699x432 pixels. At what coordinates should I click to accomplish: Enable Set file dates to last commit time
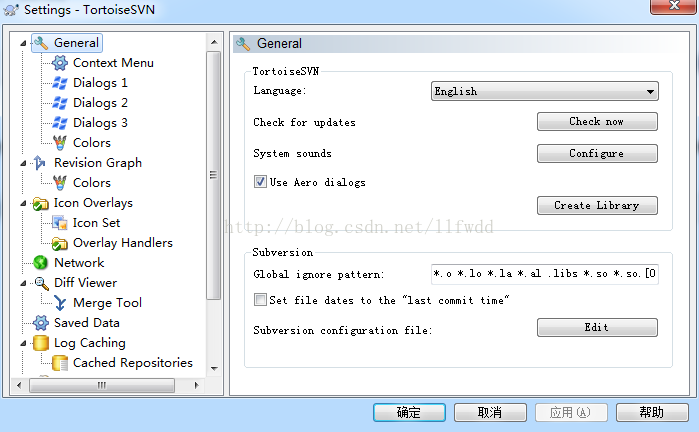pyautogui.click(x=260, y=300)
